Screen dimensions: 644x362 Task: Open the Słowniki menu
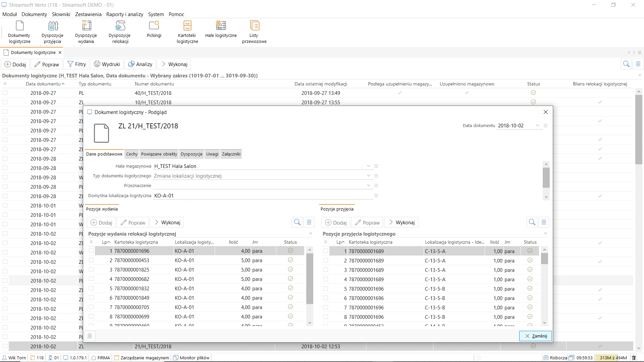click(61, 14)
